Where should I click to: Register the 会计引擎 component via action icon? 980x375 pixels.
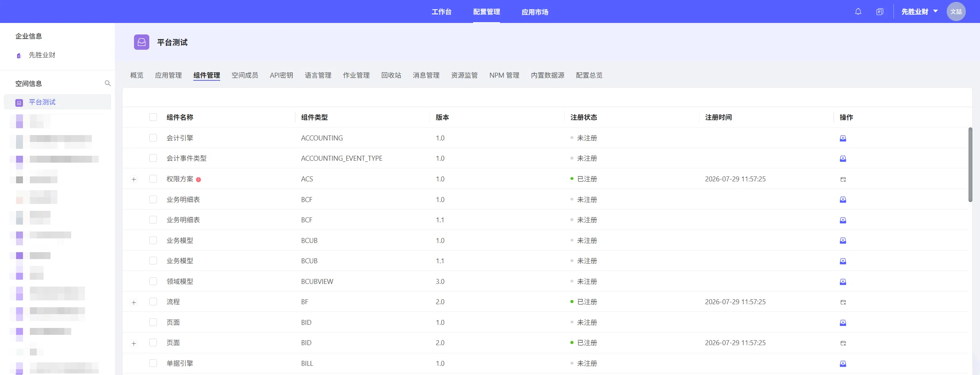pyautogui.click(x=843, y=138)
